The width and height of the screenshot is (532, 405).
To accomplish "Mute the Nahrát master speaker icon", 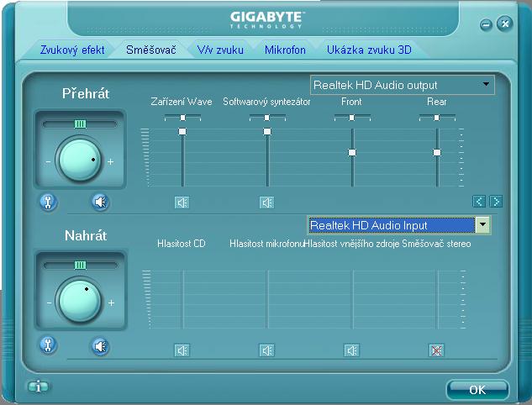I will pyautogui.click(x=100, y=346).
